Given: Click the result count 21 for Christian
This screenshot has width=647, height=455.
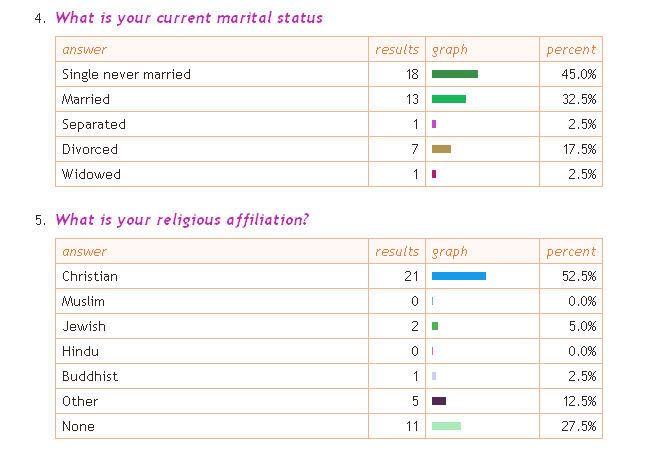Looking at the screenshot, I should 411,276.
